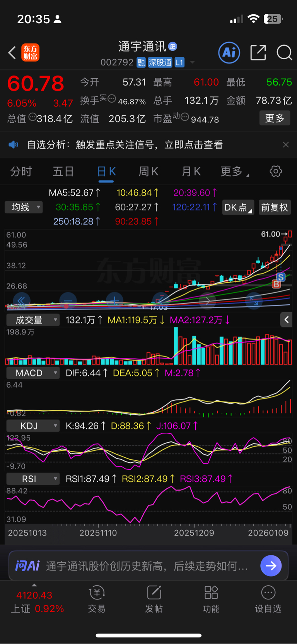Zoom out chart with minus control
This screenshot has height=644, width=297.
[68, 301]
